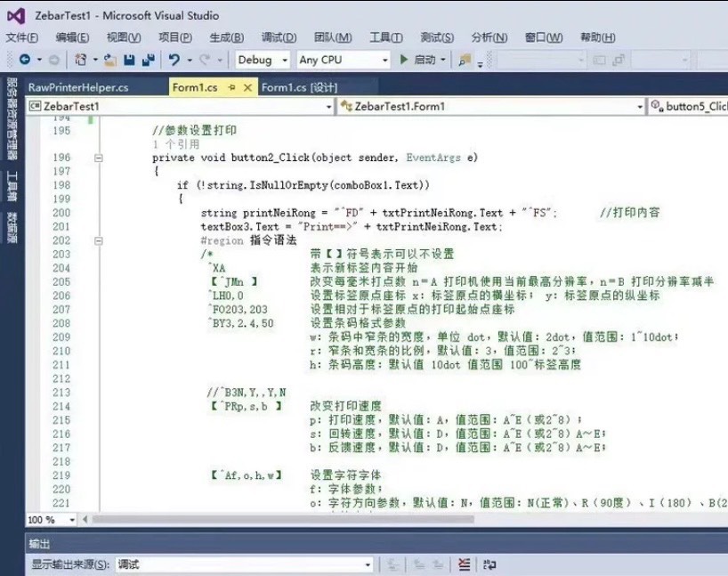Close the Form1.cs tab
Screen dimensions: 728x576
tap(248, 87)
